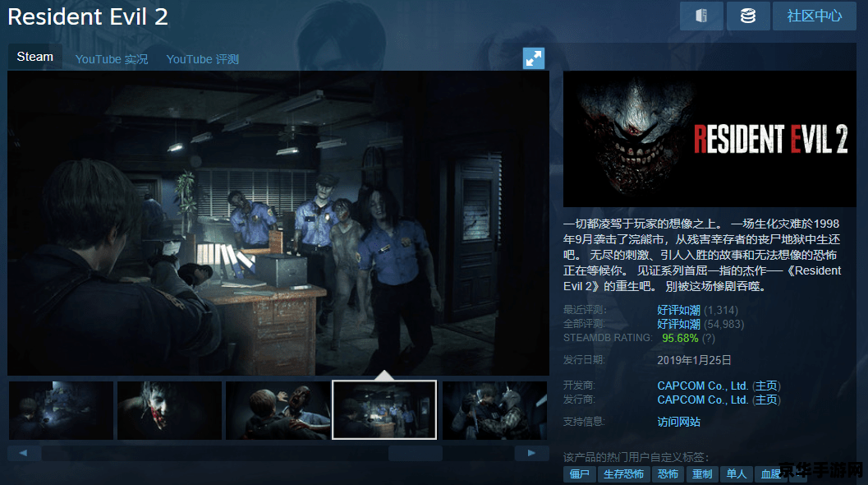Select the 僵尸 tag
The width and height of the screenshot is (868, 485).
pos(580,474)
